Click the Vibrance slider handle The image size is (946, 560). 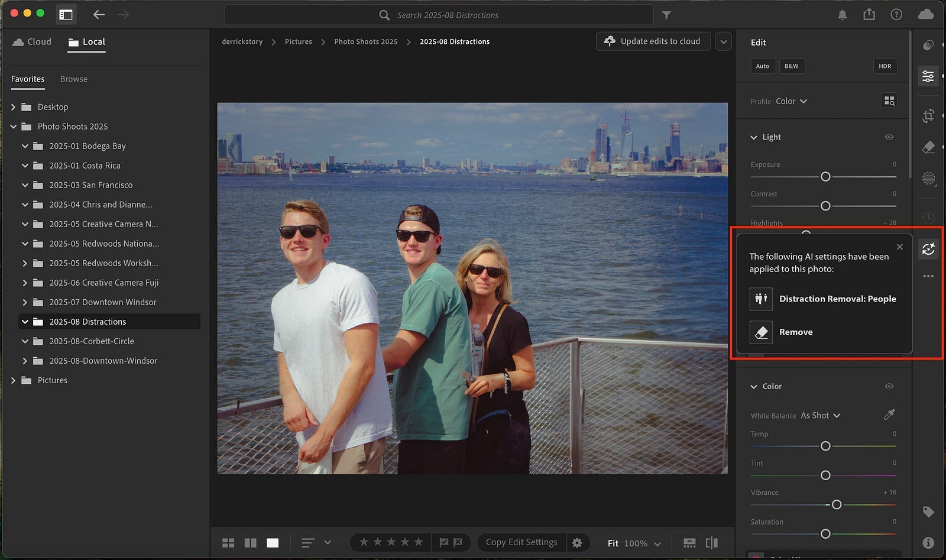[x=836, y=504]
